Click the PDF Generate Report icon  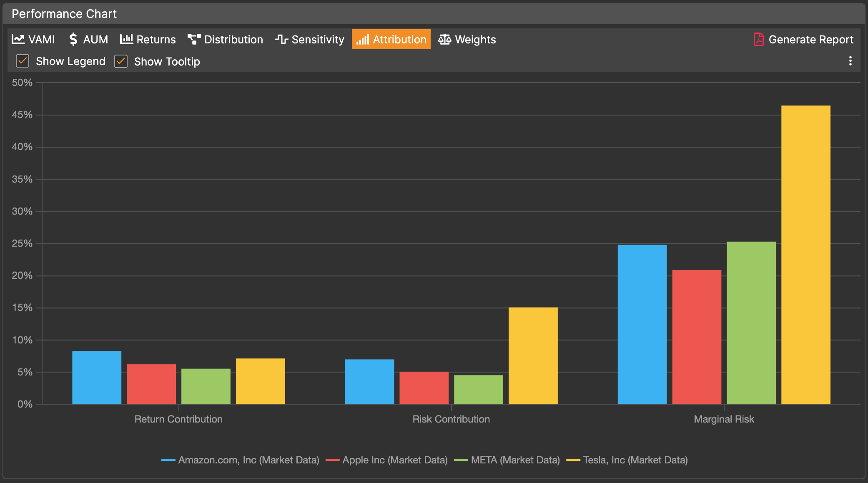tap(758, 39)
